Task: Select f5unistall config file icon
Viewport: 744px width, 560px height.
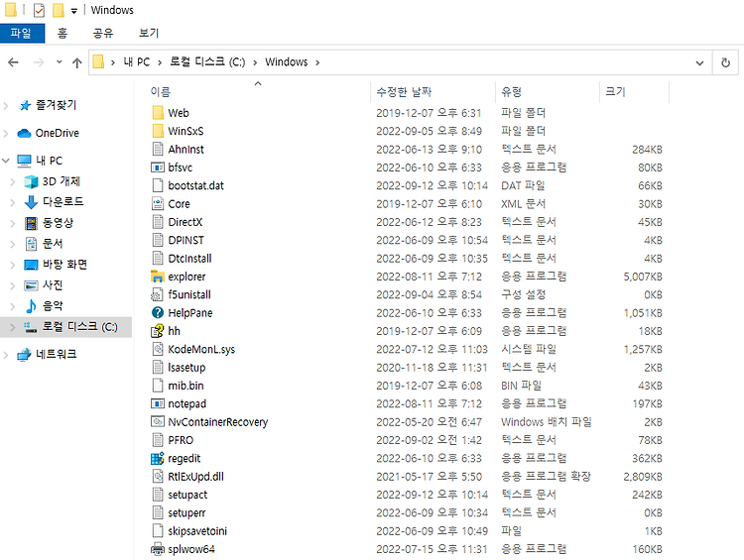Action: (157, 295)
